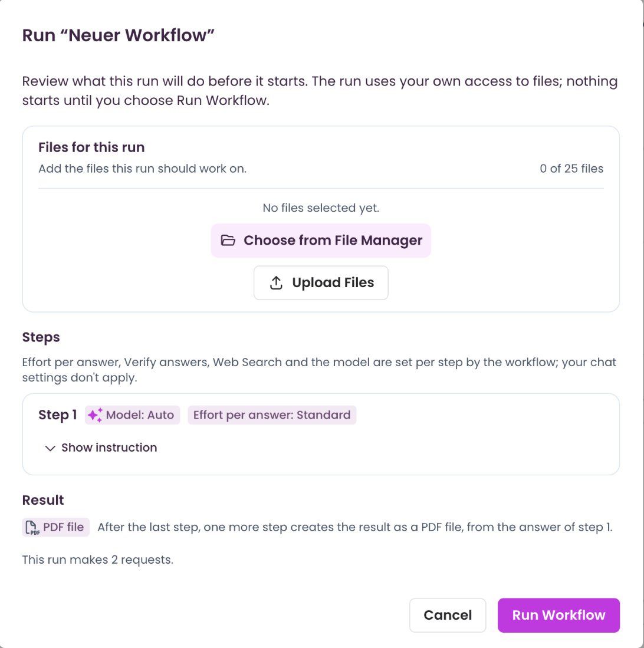The height and width of the screenshot is (648, 644).
Task: Click the 'Result' section heading
Action: point(43,500)
